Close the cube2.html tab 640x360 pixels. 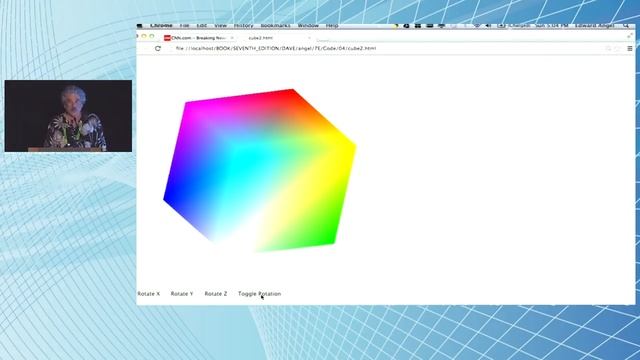click(309, 38)
